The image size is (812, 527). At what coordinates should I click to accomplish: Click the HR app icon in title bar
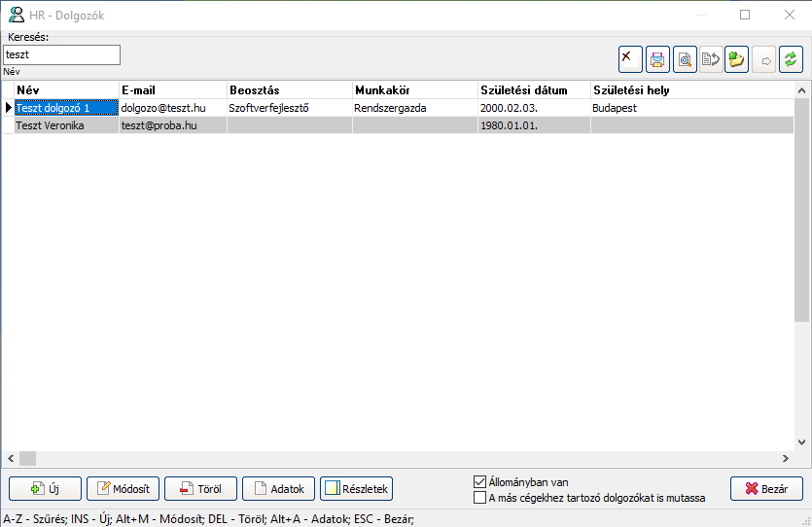click(16, 15)
